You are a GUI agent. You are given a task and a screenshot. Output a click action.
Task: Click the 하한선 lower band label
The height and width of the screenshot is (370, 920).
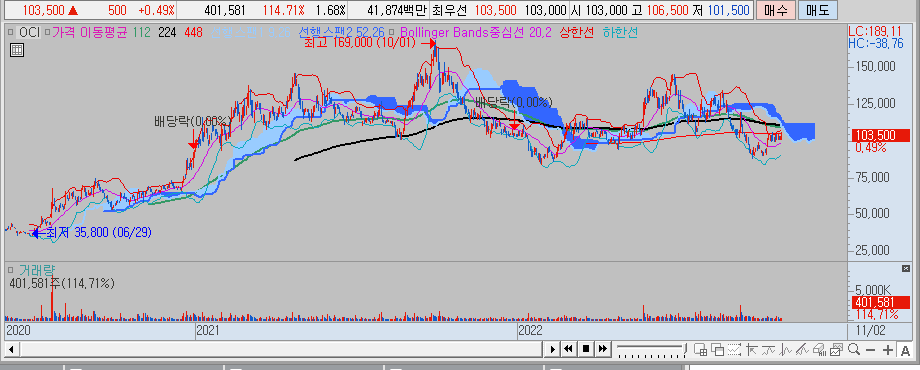620,32
